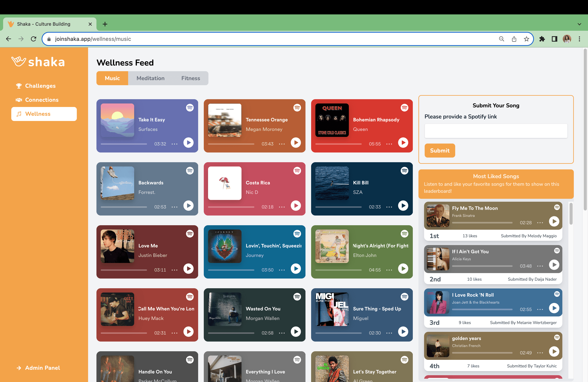This screenshot has height=382, width=588.
Task: Open more options for Tennessee Orange
Action: [x=282, y=144]
